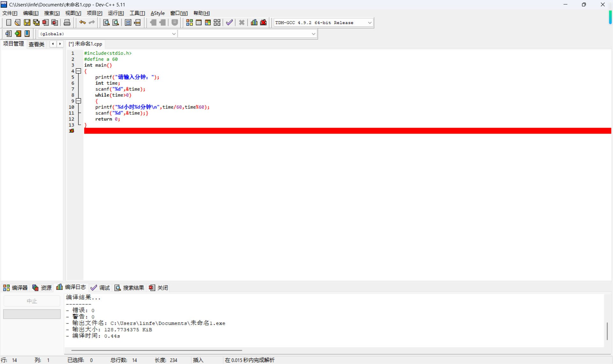Viewport: 613px width, 364px height.
Task: Click the delete profiling information icon
Action: tap(263, 22)
